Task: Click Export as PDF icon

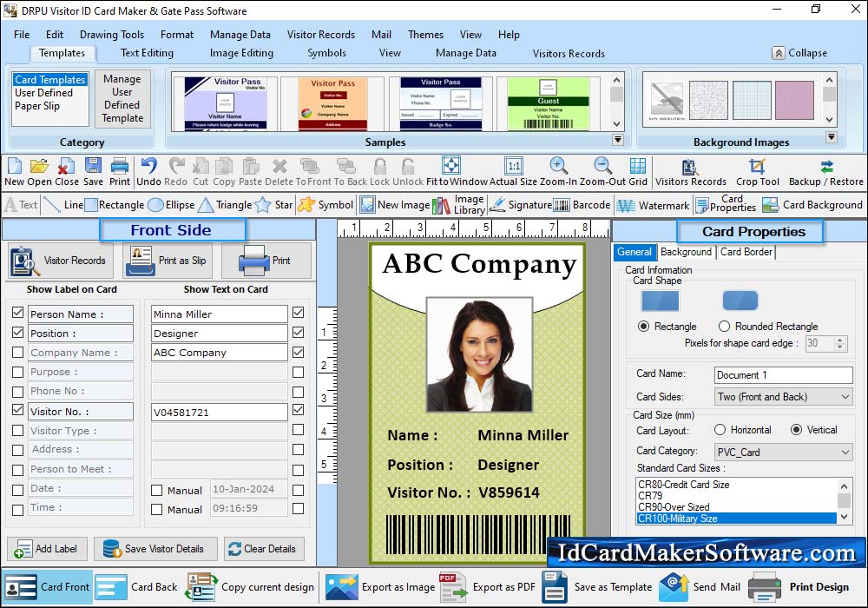Action: click(x=454, y=587)
